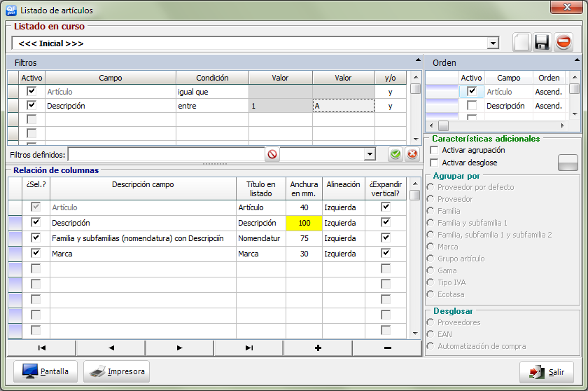Screen dimensions: 588x391
Task: Select Marca grouping radio
Action: 430,247
